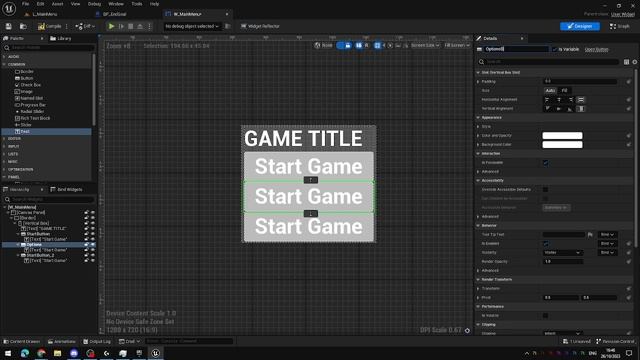Click the None localization preview globe

pyautogui.click(x=323, y=45)
